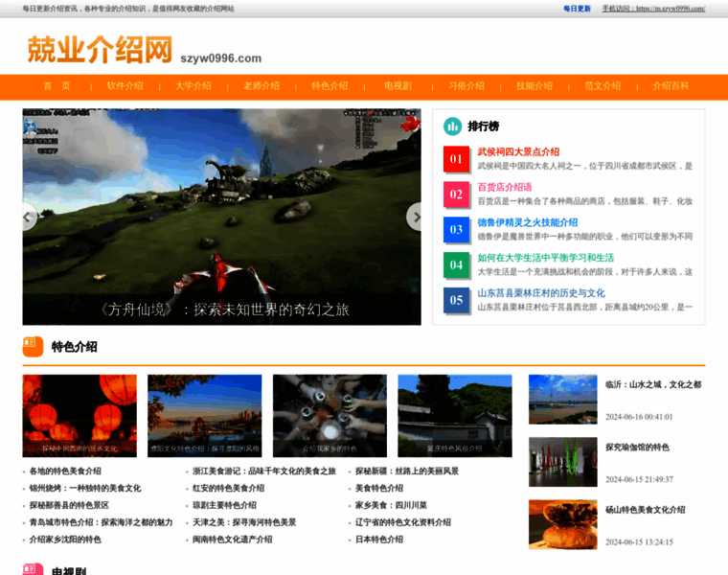This screenshot has height=575, width=728.
Task: Click the pink 02 rank badge
Action: point(456,195)
